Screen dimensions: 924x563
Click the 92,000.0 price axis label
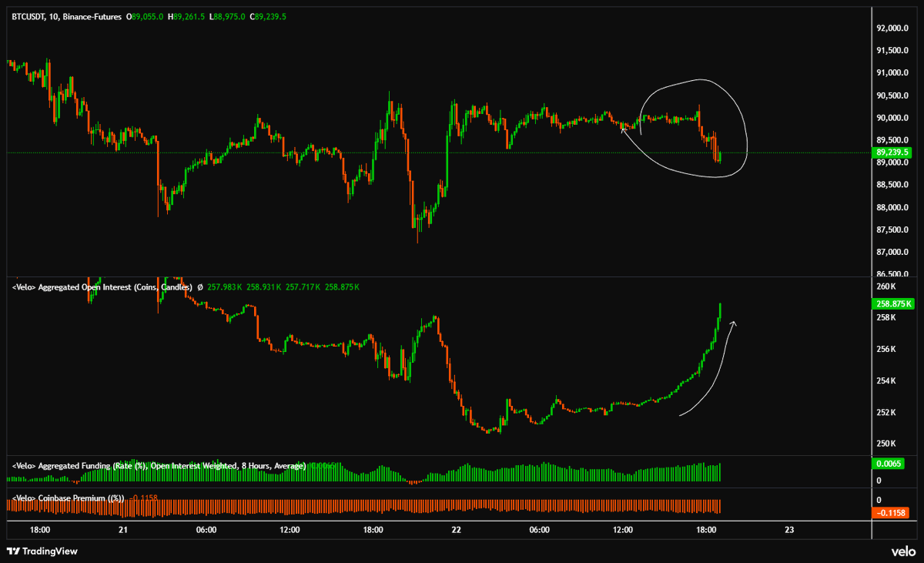click(x=893, y=28)
